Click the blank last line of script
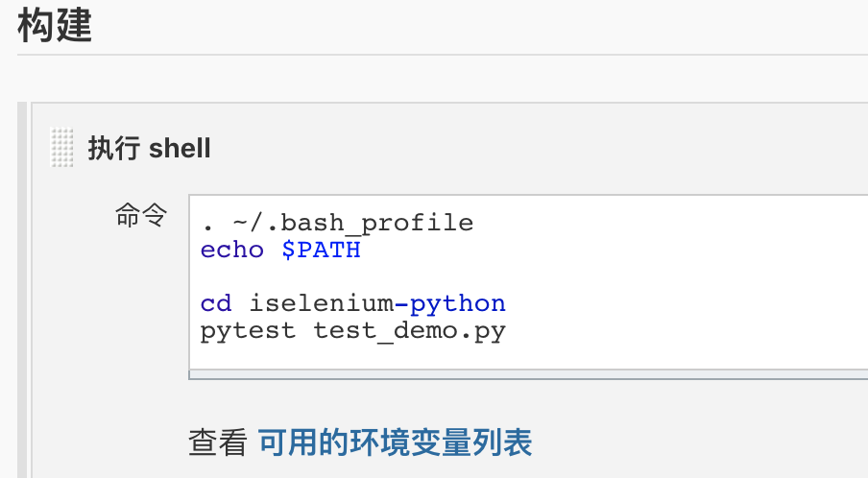 [528, 357]
